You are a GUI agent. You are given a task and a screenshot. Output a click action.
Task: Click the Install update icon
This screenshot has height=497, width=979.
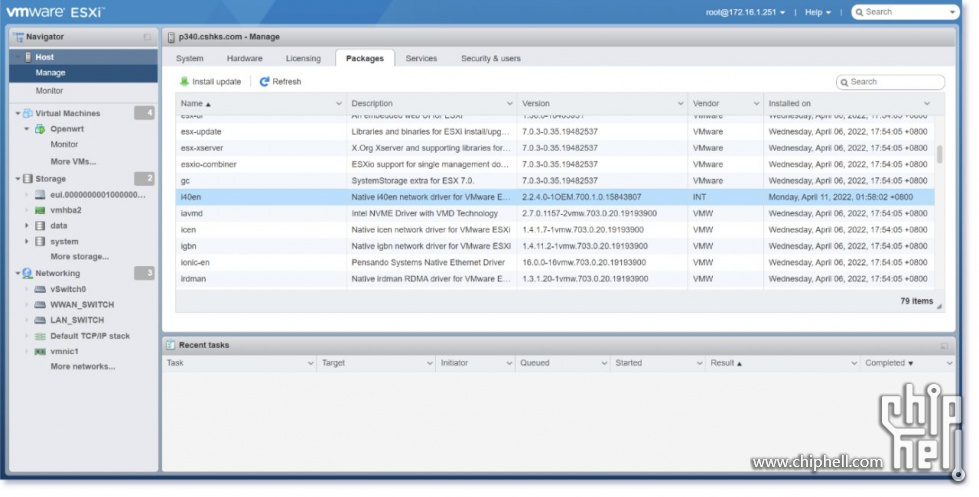[184, 82]
